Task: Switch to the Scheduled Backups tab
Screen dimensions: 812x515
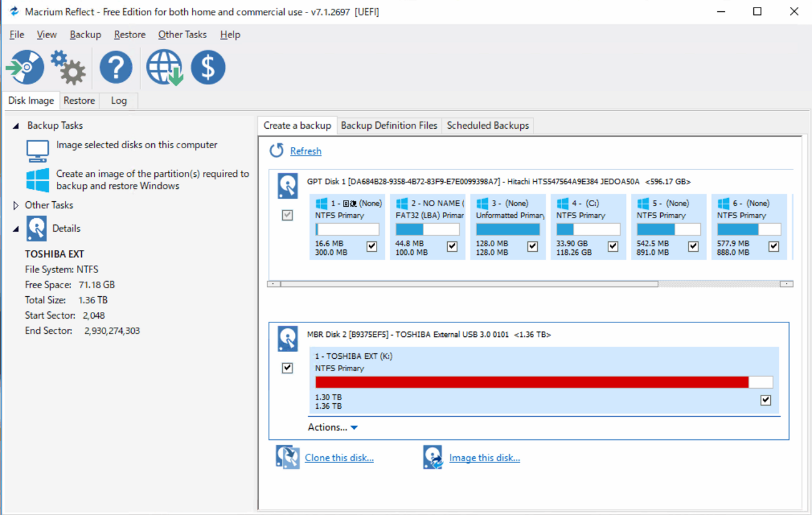Action: tap(487, 126)
